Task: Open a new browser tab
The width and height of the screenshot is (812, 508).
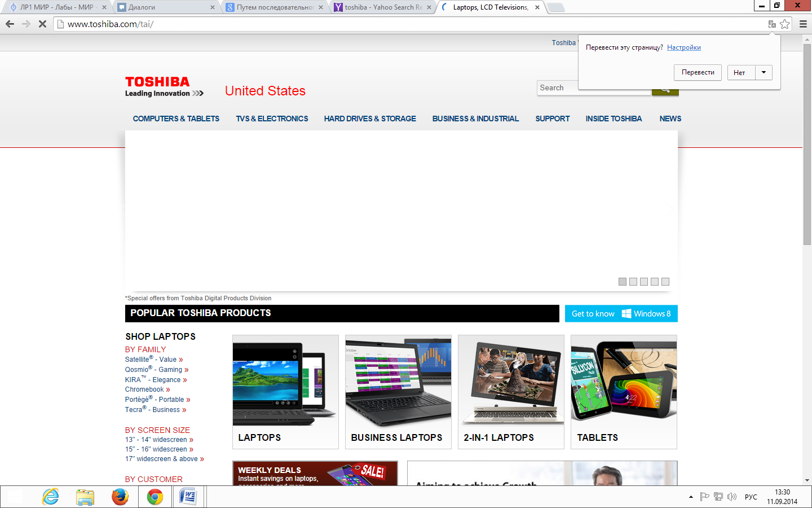Action: [556, 7]
